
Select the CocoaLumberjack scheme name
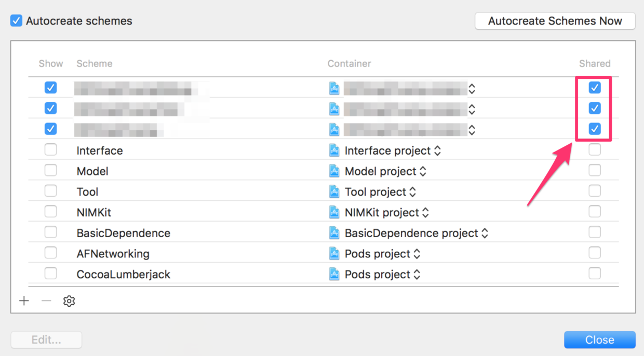click(x=124, y=275)
